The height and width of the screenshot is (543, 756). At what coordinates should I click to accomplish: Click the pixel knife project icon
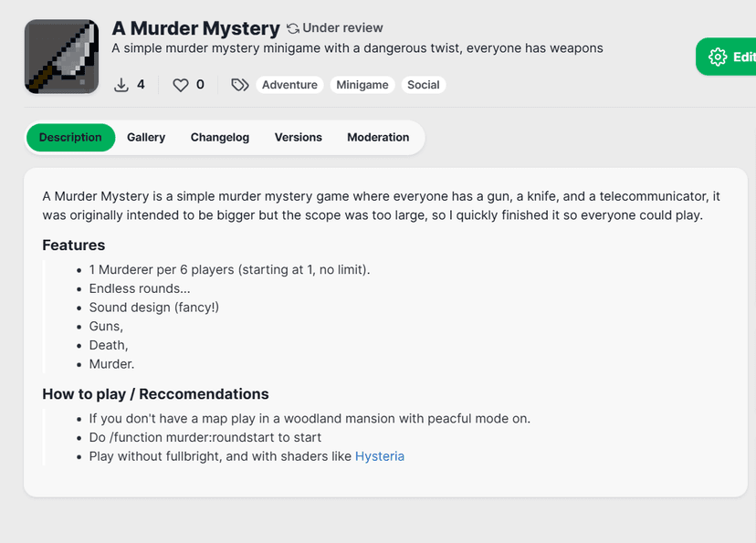(x=61, y=57)
